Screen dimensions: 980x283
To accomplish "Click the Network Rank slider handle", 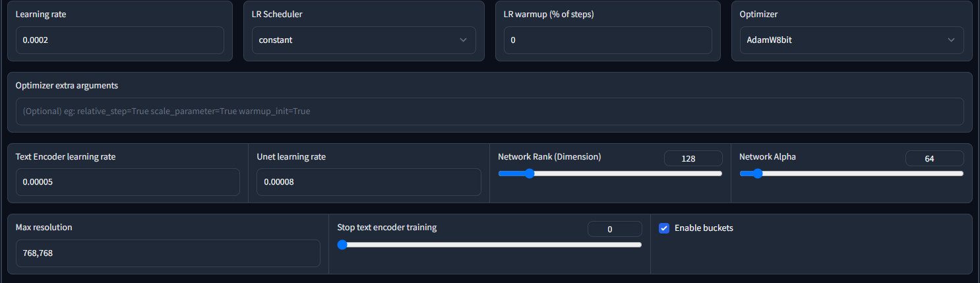I will [529, 173].
